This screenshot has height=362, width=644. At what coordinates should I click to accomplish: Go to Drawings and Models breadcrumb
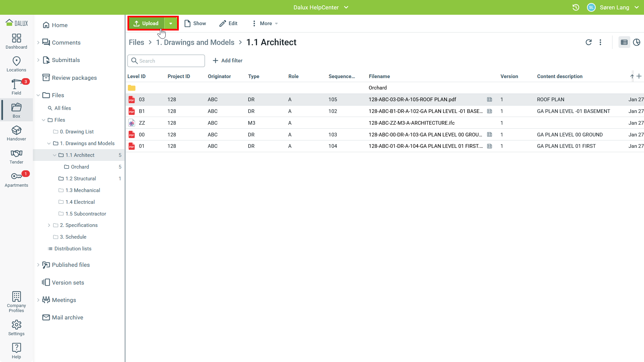click(195, 42)
